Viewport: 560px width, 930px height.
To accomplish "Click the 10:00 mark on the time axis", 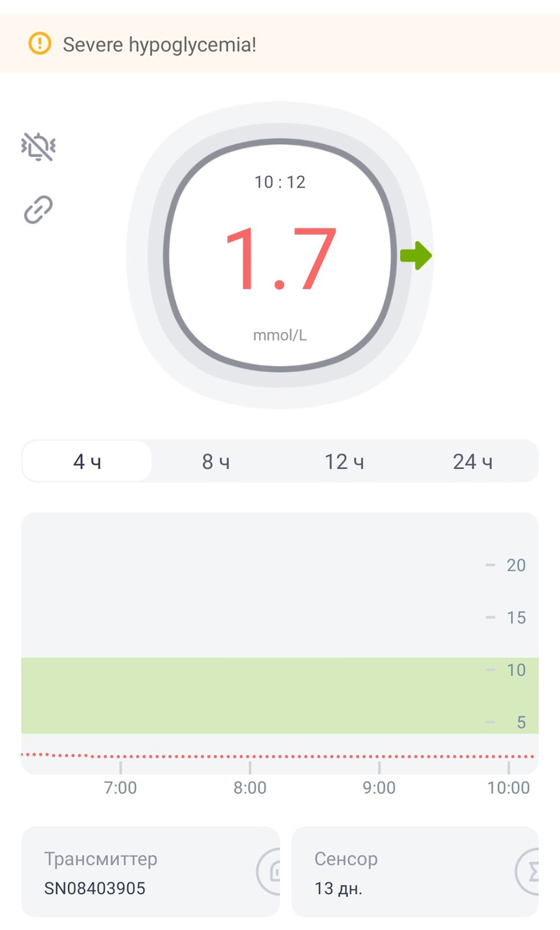I will point(509,788).
